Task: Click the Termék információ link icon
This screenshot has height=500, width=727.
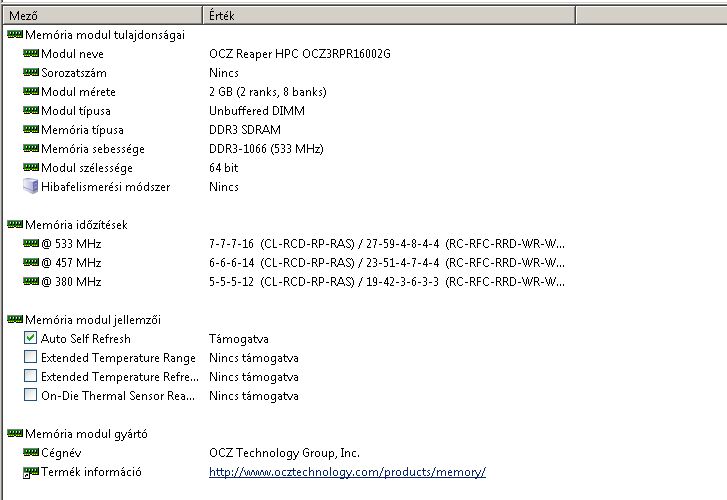Action: point(31,472)
